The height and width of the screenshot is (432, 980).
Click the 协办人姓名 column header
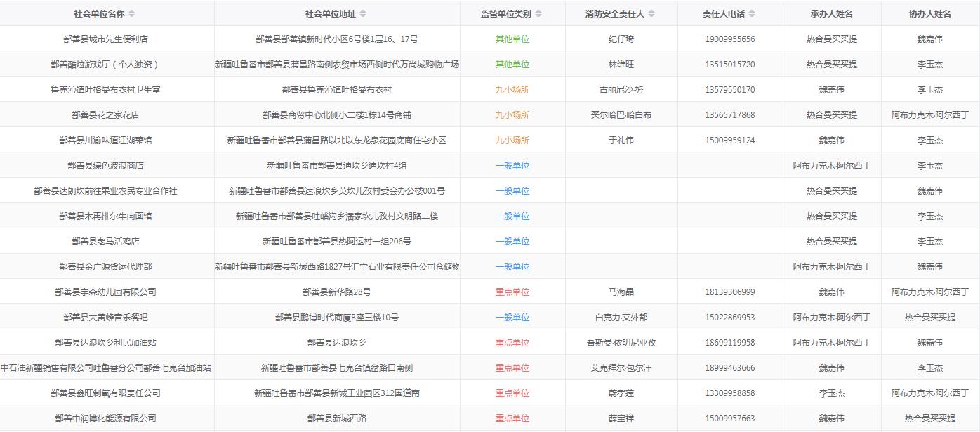(x=929, y=14)
